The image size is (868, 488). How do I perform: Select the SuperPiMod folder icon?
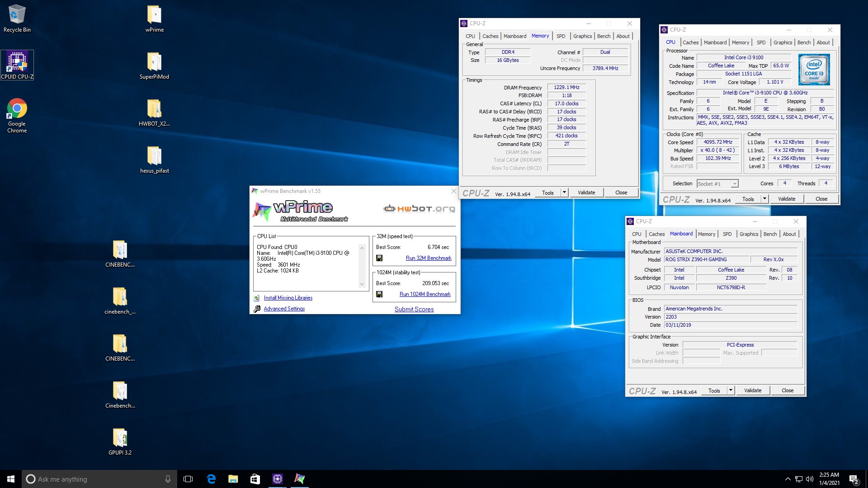[x=155, y=66]
